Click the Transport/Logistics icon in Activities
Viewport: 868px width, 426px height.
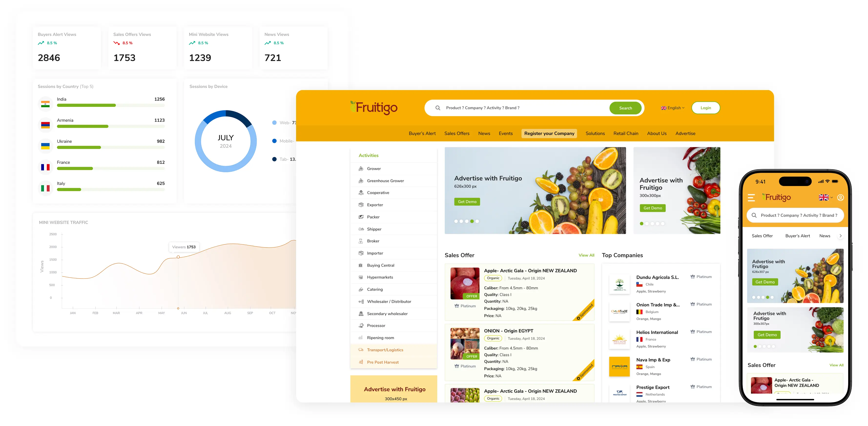pyautogui.click(x=361, y=350)
